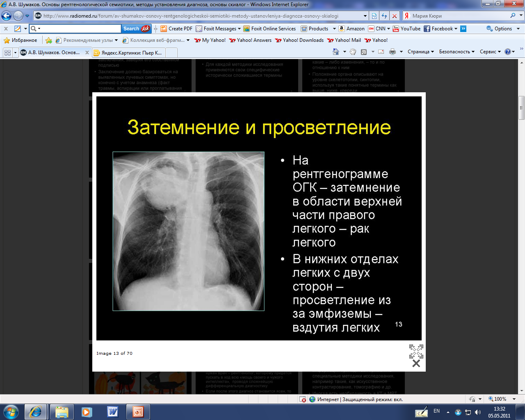The image size is (525, 420).
Task: Switch to the Яндекс.Картинки tab
Action: (x=128, y=52)
